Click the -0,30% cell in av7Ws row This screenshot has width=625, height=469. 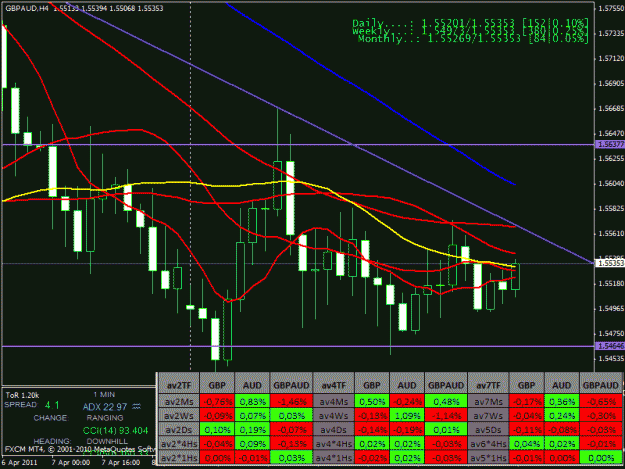[x=601, y=416]
